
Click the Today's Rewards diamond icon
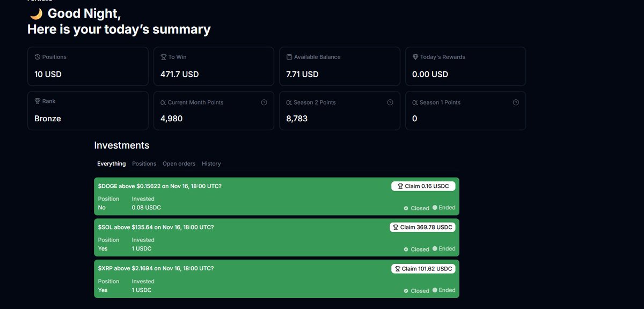[415, 57]
